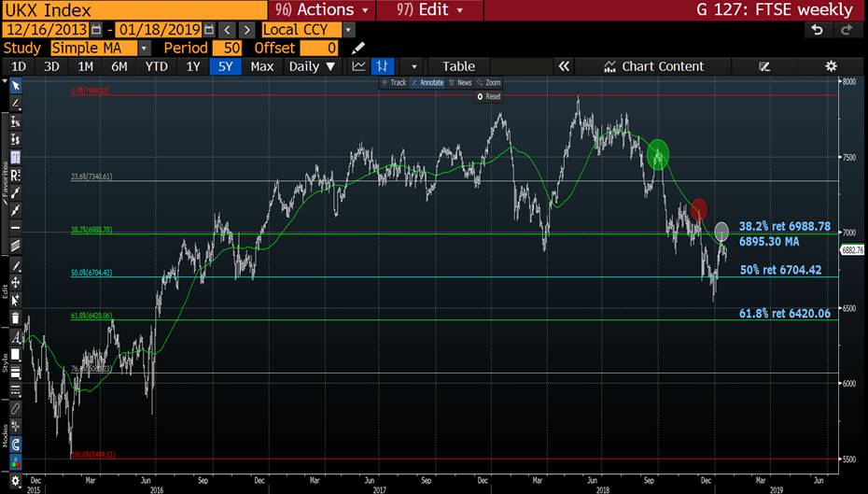
Task: Enable News mode on the chart
Action: (460, 82)
